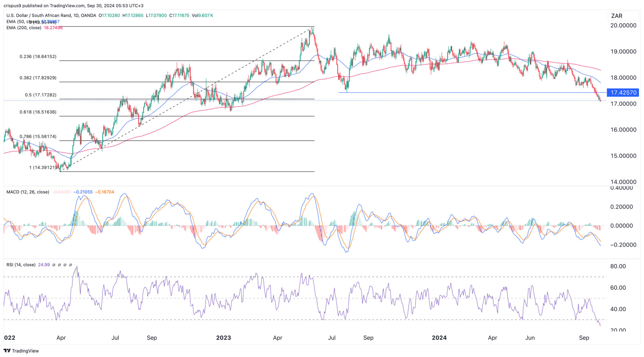Click the second Ø icon beside RSI value
Image resolution: width=644 pixels, height=357 pixels.
pos(59,265)
